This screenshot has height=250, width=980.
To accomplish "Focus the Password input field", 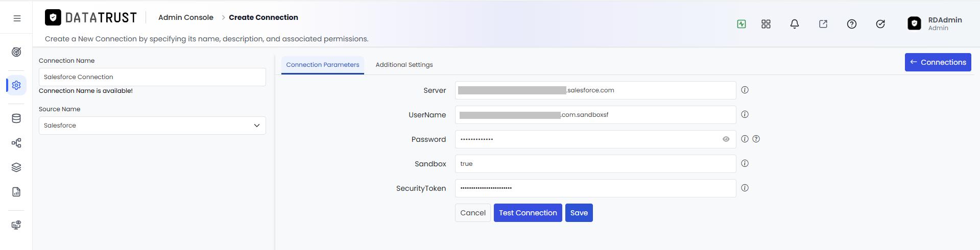I will (x=595, y=139).
